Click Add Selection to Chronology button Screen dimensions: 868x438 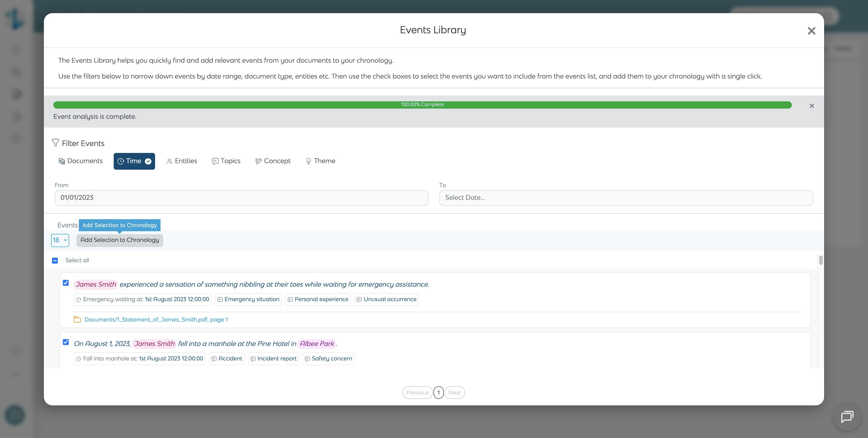120,240
